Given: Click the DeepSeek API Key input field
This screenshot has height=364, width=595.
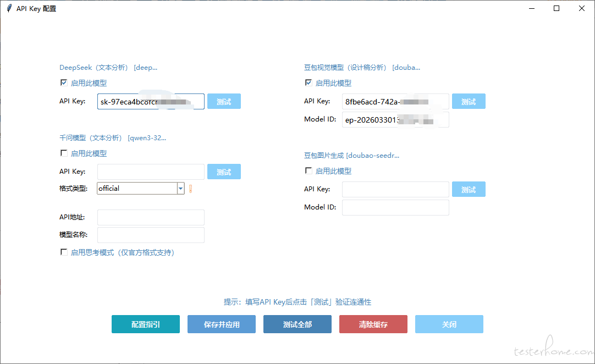Looking at the screenshot, I should tap(151, 102).
